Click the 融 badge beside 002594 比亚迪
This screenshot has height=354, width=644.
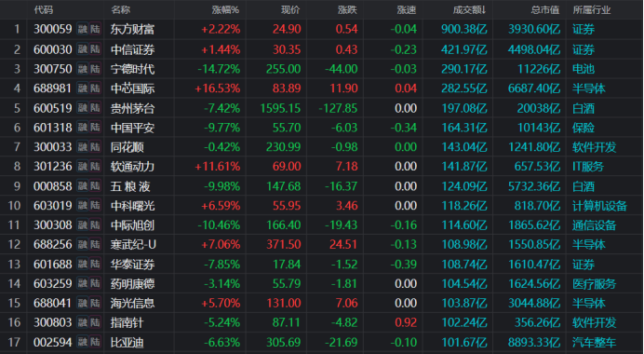(x=83, y=342)
